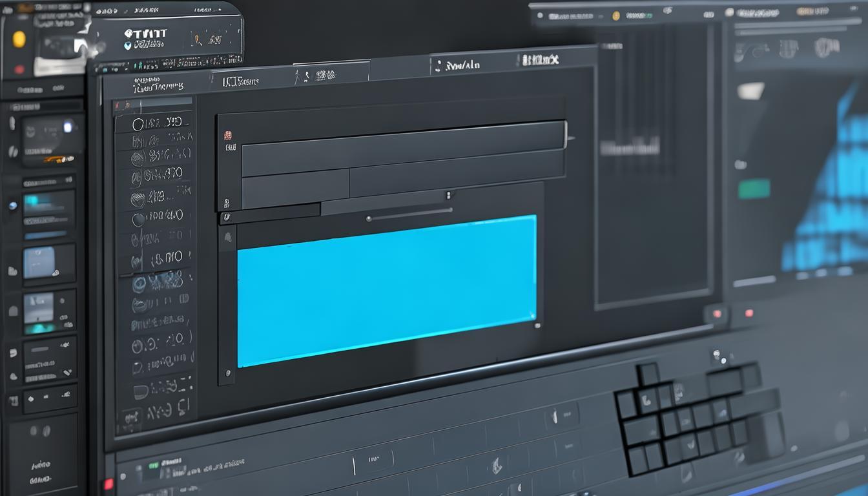The image size is (868, 496).
Task: Select the large cyan preview area
Action: point(387,291)
